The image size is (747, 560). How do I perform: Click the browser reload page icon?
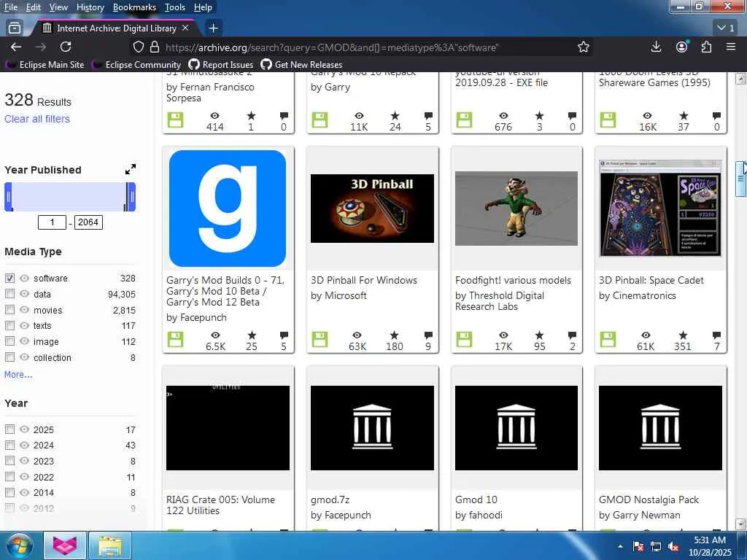[66, 47]
